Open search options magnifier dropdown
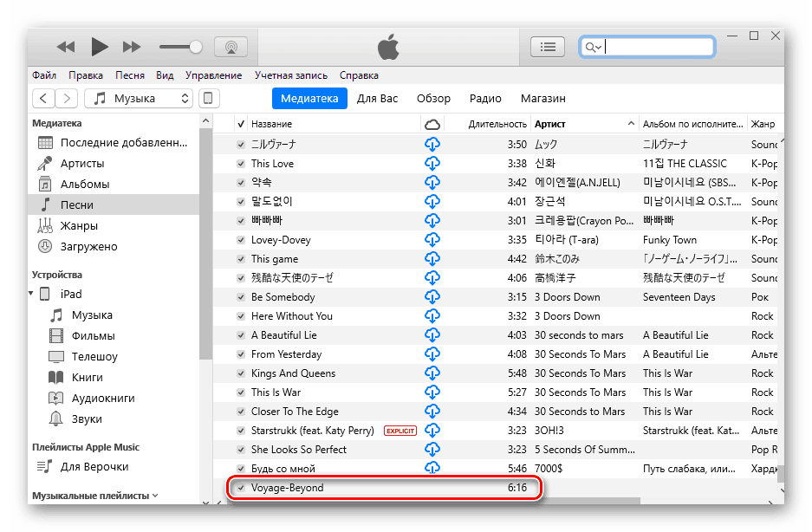 [x=593, y=48]
